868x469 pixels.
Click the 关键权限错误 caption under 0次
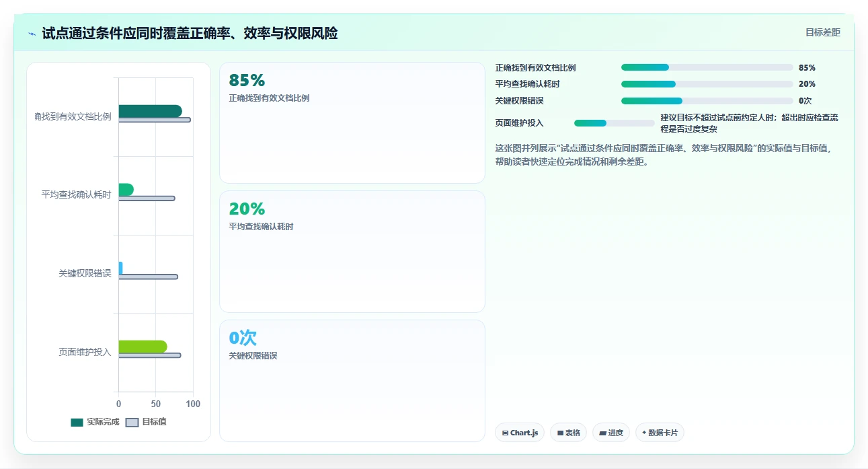pyautogui.click(x=253, y=356)
